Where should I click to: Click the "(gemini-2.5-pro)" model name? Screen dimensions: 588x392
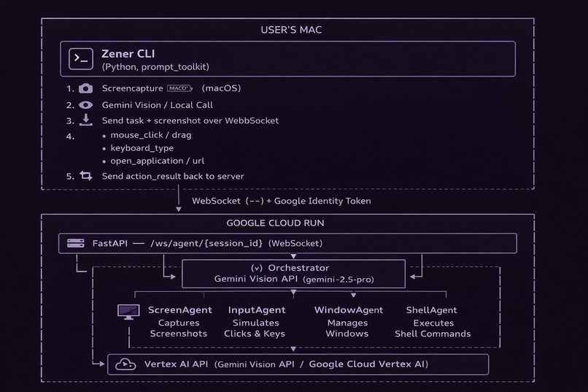339,279
